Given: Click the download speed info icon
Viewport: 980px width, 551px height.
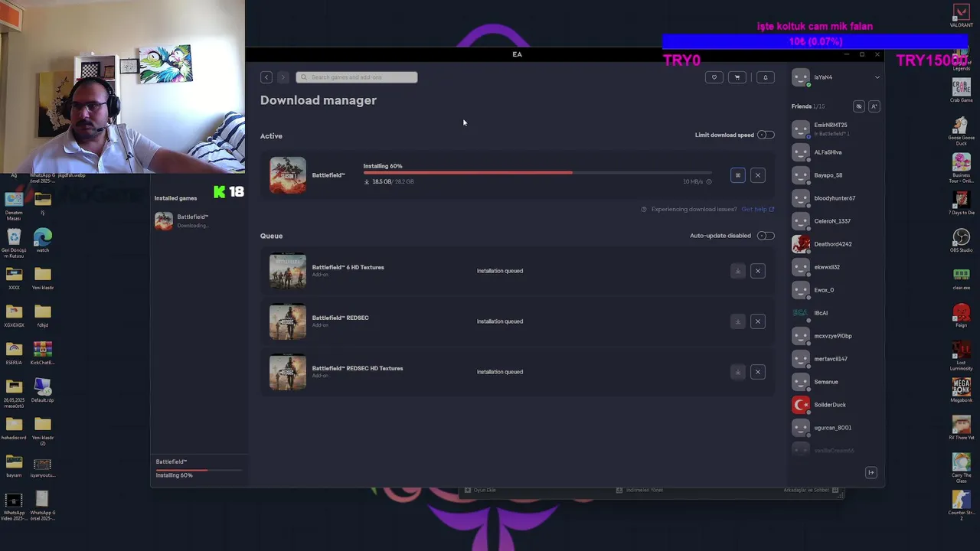Looking at the screenshot, I should [x=709, y=182].
